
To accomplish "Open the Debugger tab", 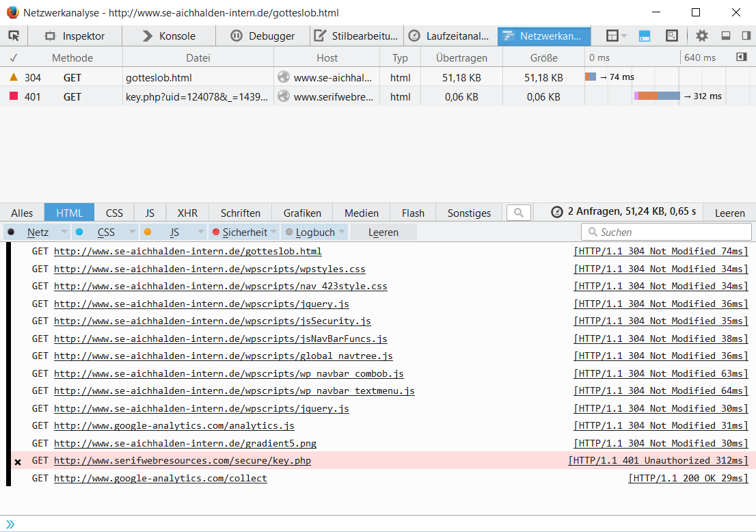I will tap(263, 36).
